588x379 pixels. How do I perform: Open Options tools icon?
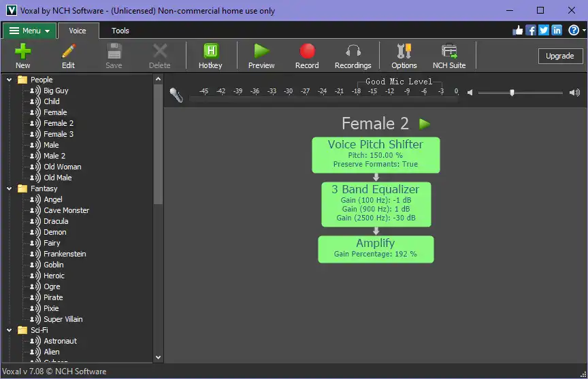pos(404,51)
